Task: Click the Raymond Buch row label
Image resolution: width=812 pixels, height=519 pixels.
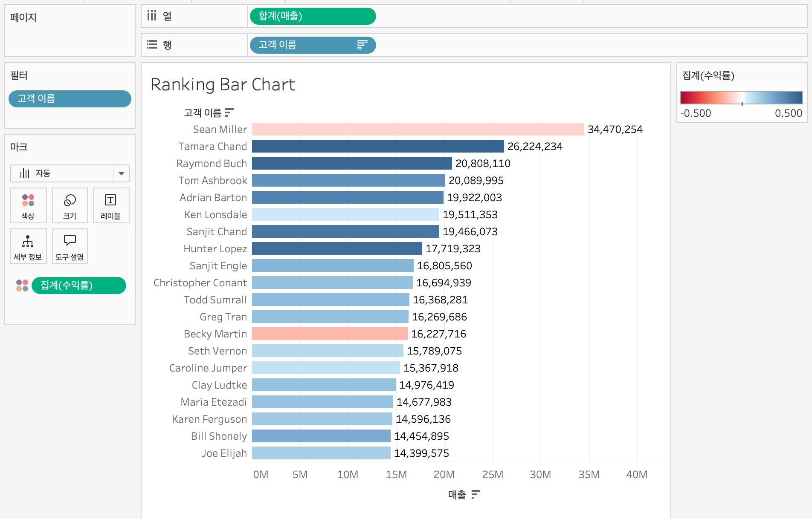Action: point(212,164)
